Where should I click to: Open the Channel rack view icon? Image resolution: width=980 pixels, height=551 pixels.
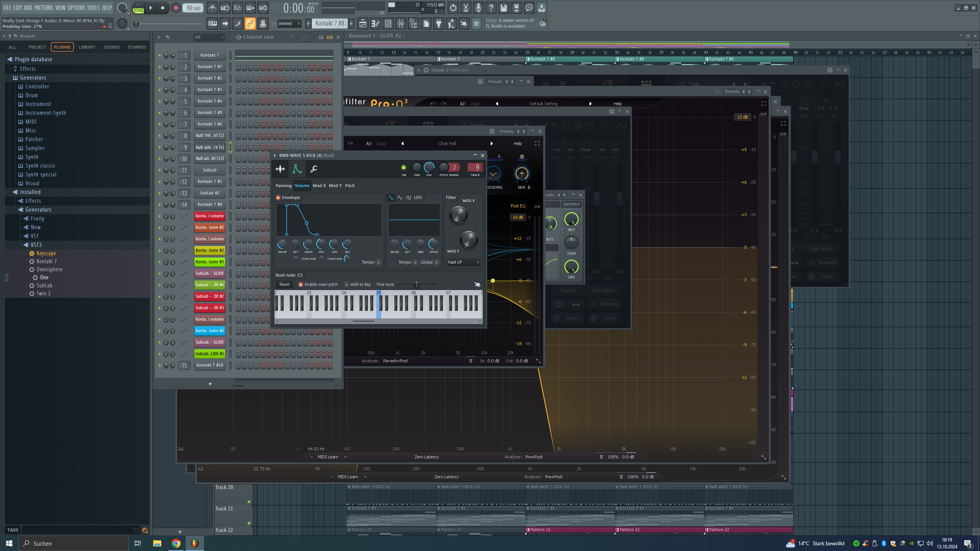coord(388,24)
